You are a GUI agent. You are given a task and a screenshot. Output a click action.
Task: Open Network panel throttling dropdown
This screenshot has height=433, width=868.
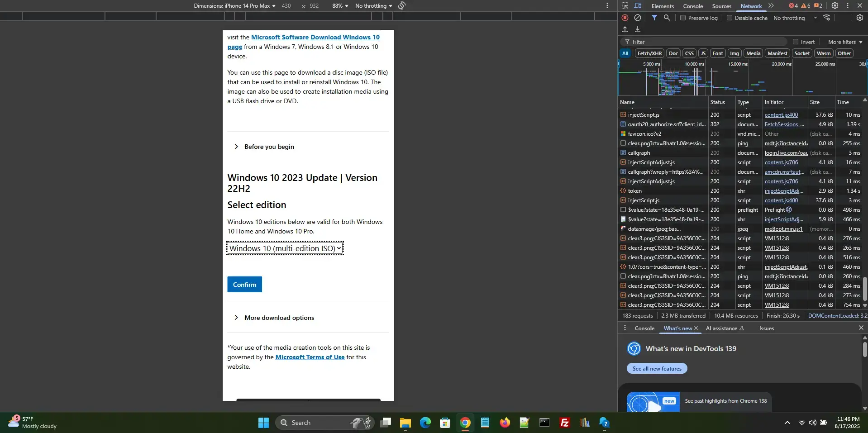[x=795, y=18]
